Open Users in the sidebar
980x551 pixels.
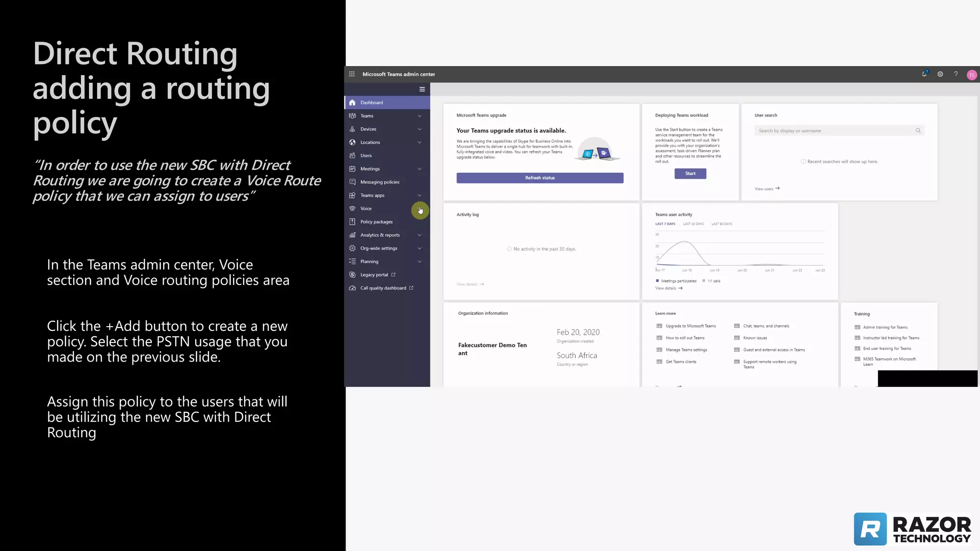(387, 156)
